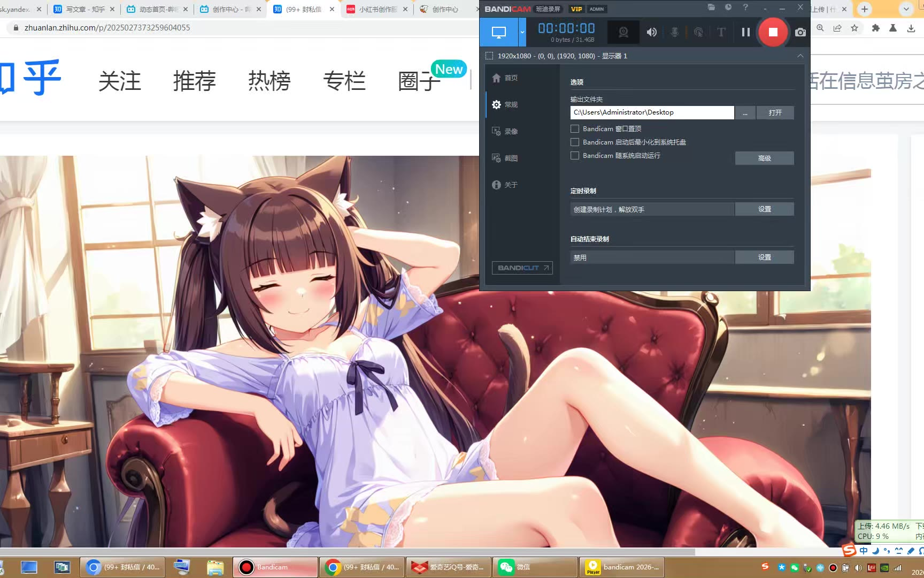Expand the screen recording mode dropdown arrow

[x=522, y=32]
